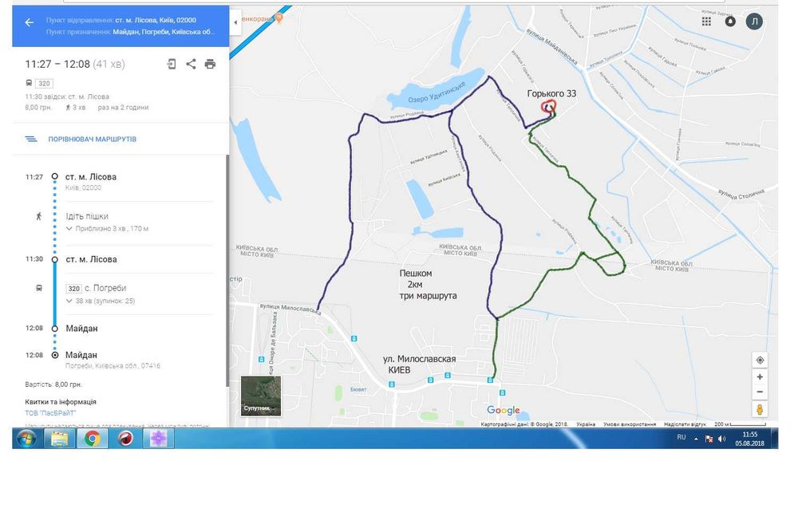
Task: Click the directions panel scrollbar
Action: coord(227,270)
